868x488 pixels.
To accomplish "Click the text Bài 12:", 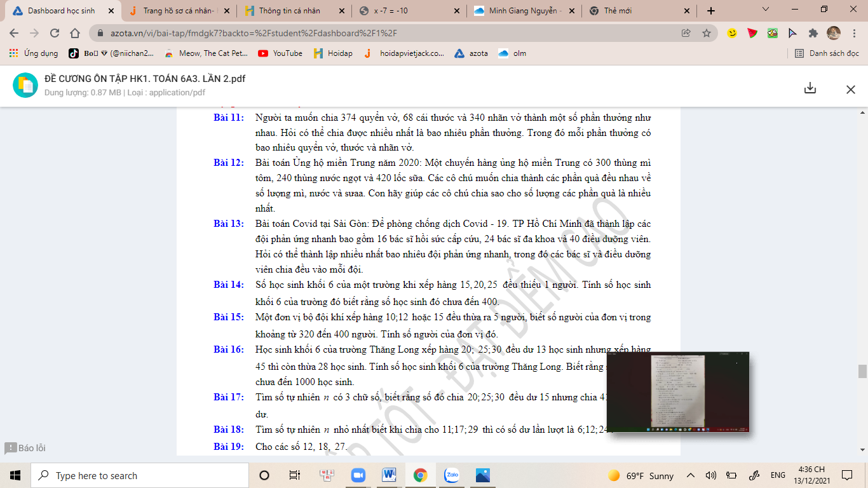I will pos(229,163).
